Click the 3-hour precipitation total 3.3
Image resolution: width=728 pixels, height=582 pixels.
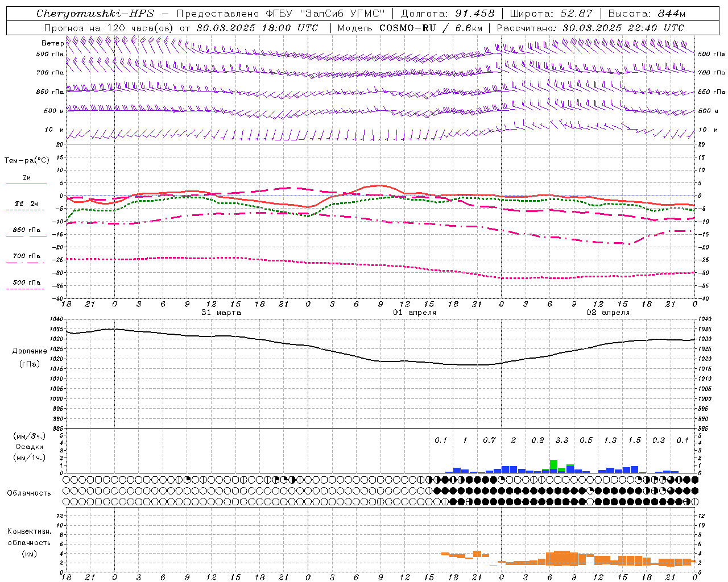point(562,440)
